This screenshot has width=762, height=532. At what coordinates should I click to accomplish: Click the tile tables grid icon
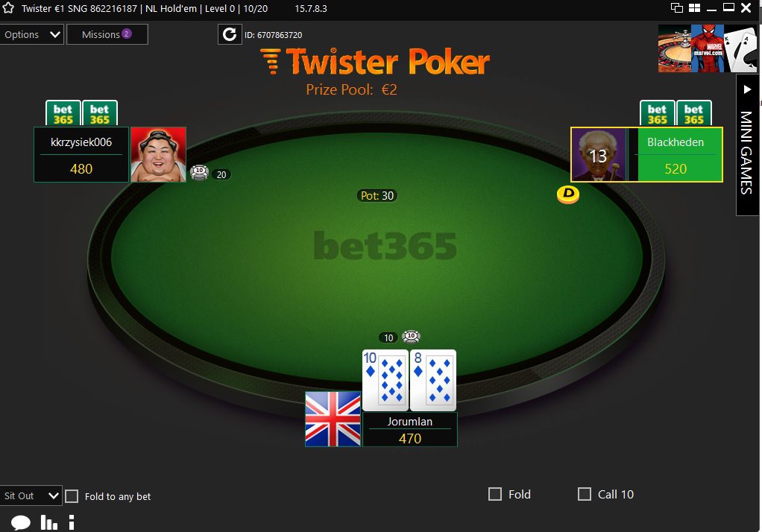pos(694,7)
